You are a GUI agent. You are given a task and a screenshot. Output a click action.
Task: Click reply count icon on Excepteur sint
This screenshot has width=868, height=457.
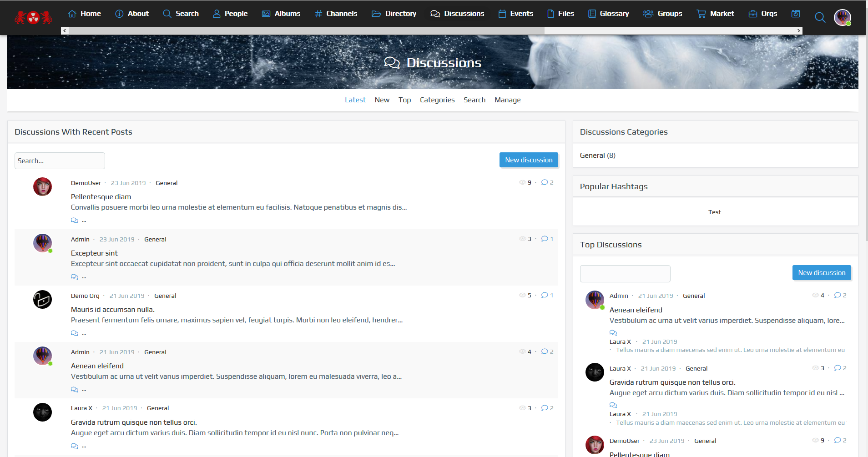pos(545,239)
